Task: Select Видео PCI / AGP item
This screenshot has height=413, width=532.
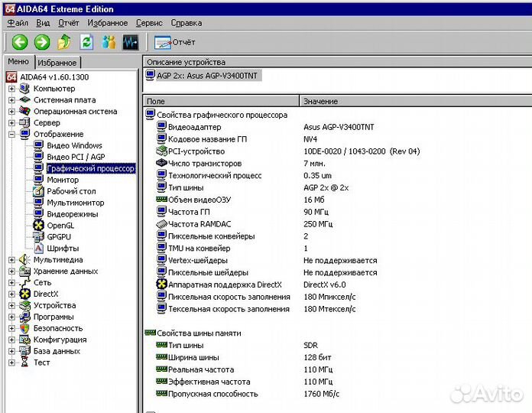Action: click(76, 157)
